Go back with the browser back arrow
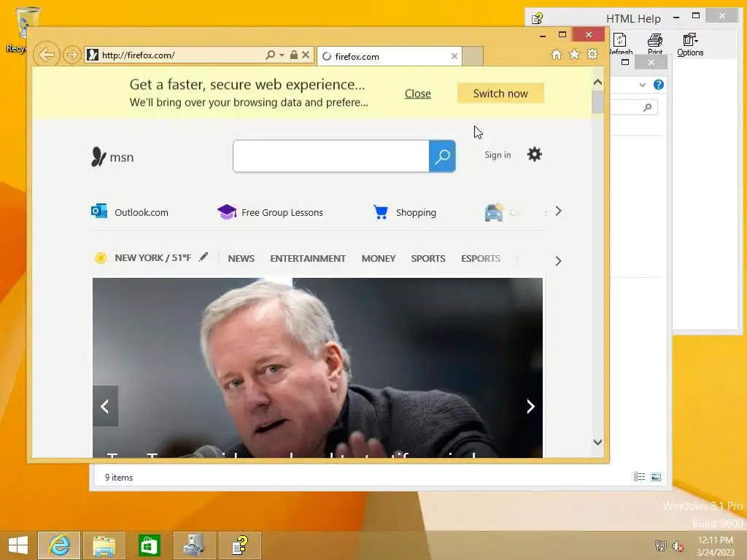Image resolution: width=747 pixels, height=560 pixels. 46,55
